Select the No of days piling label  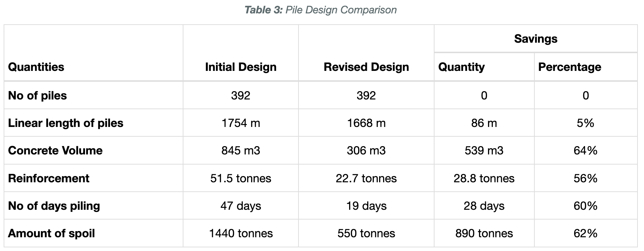click(x=54, y=206)
